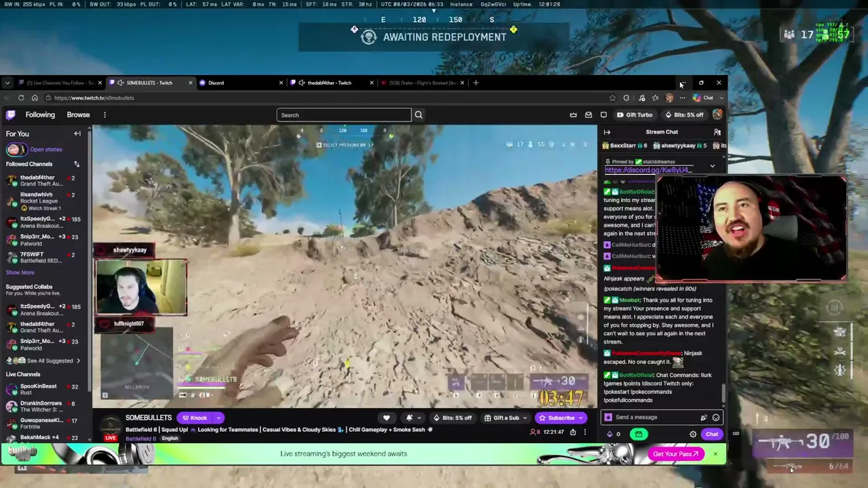Viewport: 868px width, 488px height.
Task: Click the Subscribe button
Action: point(561,418)
